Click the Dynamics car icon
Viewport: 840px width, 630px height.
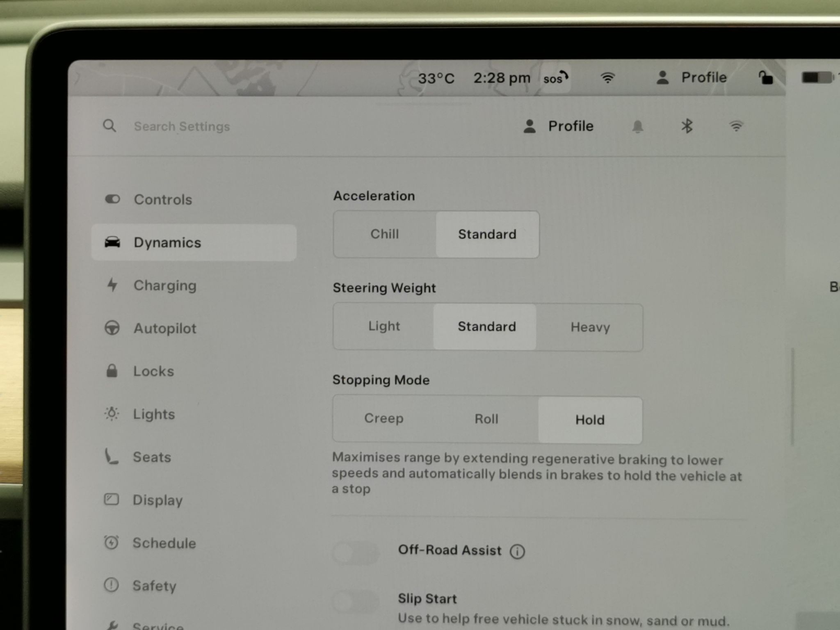(112, 242)
